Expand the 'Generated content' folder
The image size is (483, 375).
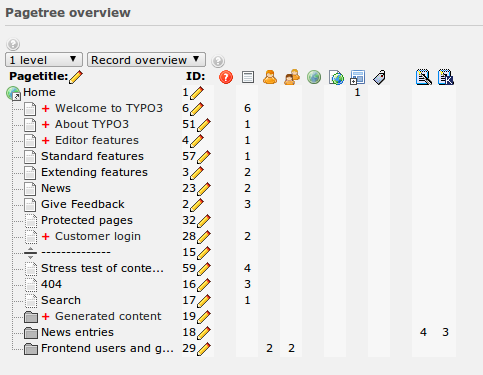coord(46,316)
